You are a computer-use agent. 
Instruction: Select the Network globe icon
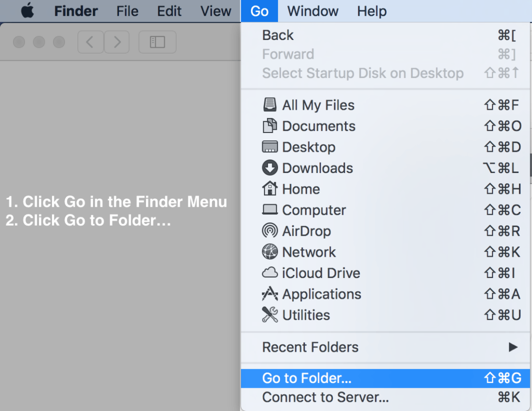pyautogui.click(x=270, y=252)
